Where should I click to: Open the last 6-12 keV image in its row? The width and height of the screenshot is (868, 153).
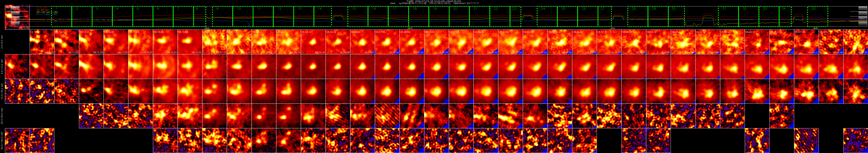pyautogui.click(x=855, y=66)
